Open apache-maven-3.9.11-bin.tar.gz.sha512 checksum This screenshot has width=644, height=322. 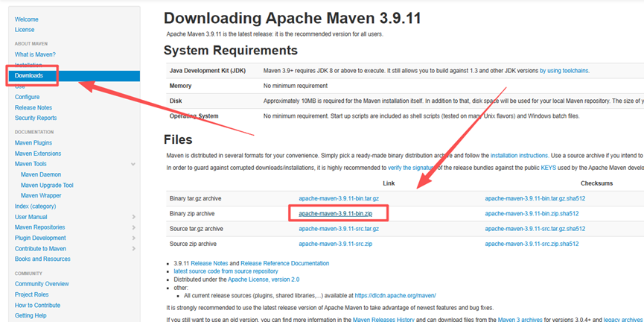[x=535, y=198]
